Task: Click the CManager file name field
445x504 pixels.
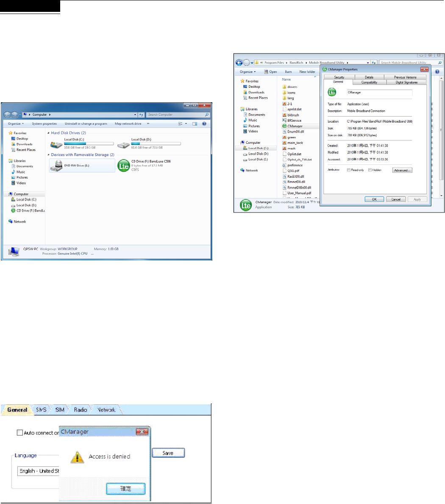Action: click(x=379, y=92)
